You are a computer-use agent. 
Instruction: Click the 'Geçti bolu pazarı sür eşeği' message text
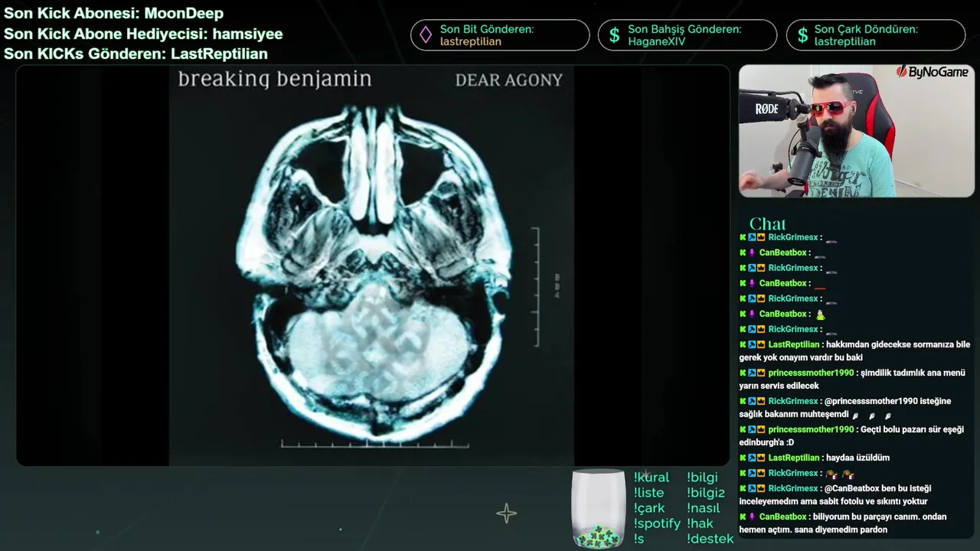point(912,429)
